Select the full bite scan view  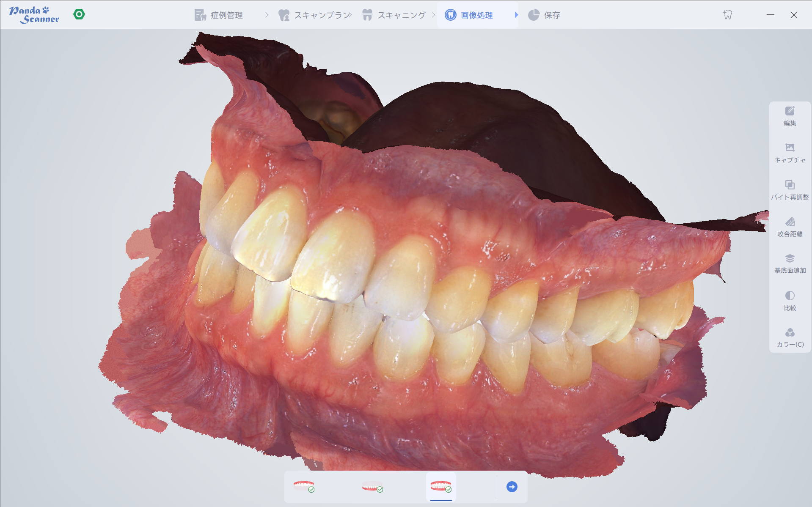pyautogui.click(x=441, y=486)
